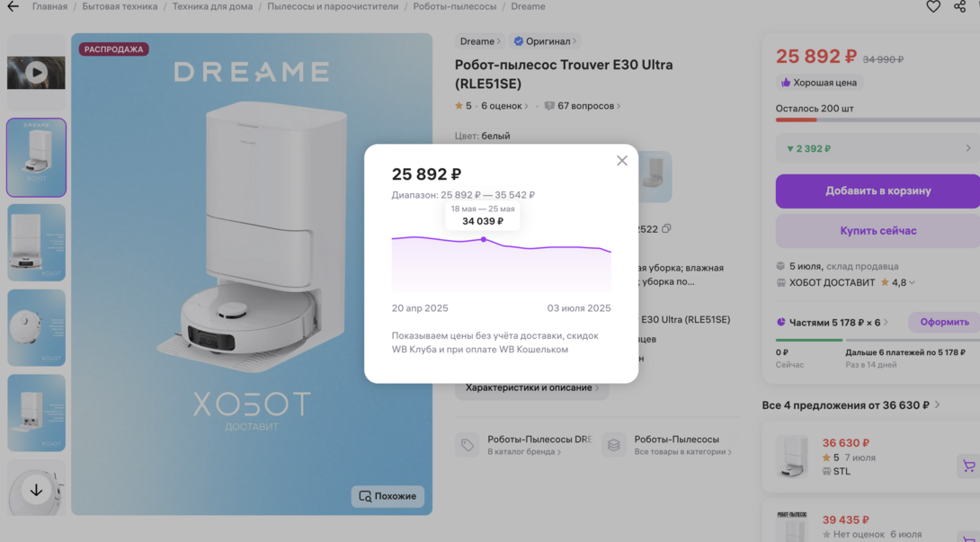Click the questions speech bubble icon
The image size is (980, 542).
pos(549,106)
